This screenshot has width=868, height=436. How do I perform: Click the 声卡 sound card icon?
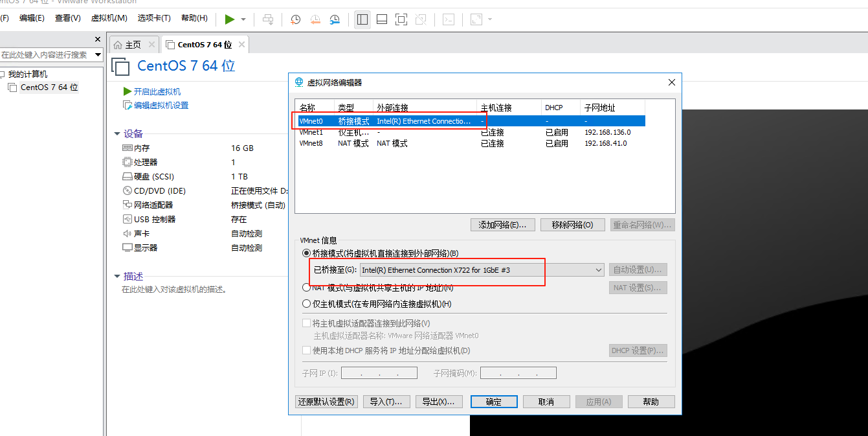tap(127, 233)
